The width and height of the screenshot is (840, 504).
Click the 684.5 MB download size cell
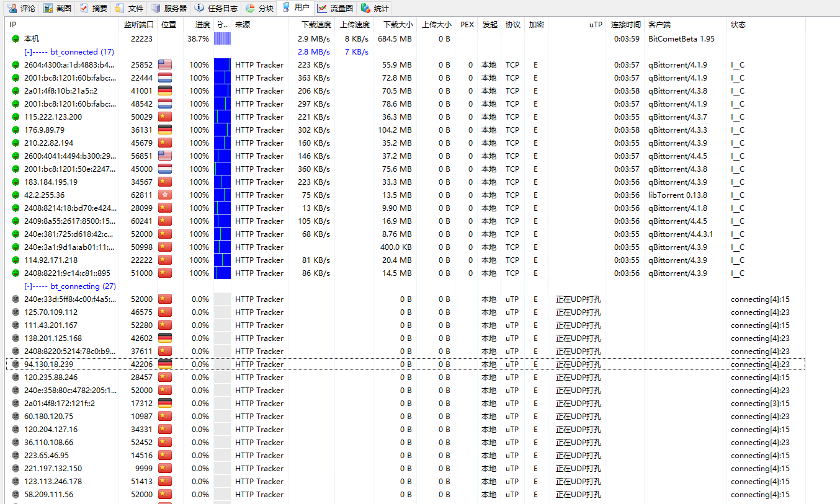click(x=395, y=39)
